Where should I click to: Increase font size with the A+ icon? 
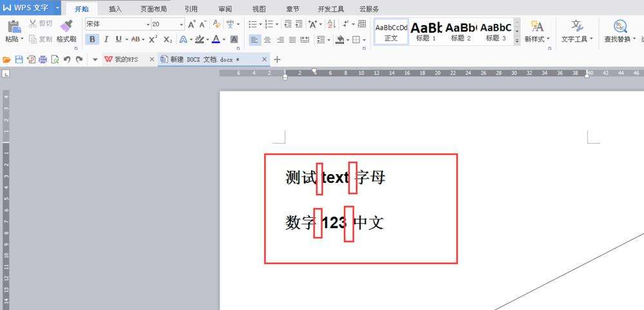pyautogui.click(x=192, y=24)
